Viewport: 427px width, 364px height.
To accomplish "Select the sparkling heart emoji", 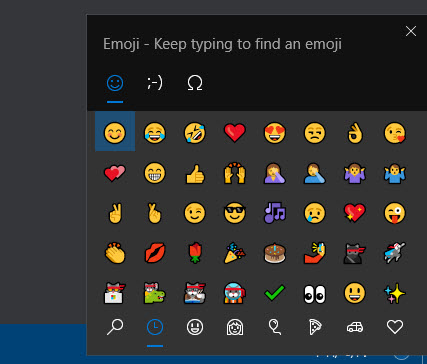I will coord(355,213).
